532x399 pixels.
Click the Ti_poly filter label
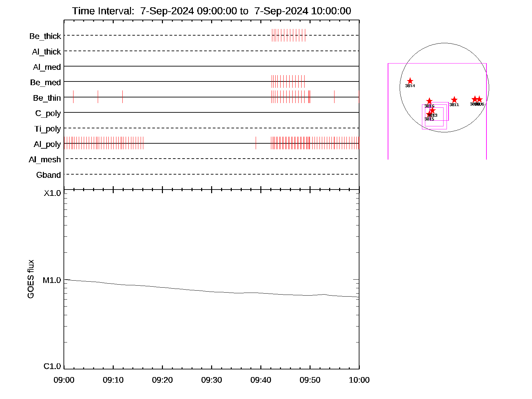coord(48,129)
